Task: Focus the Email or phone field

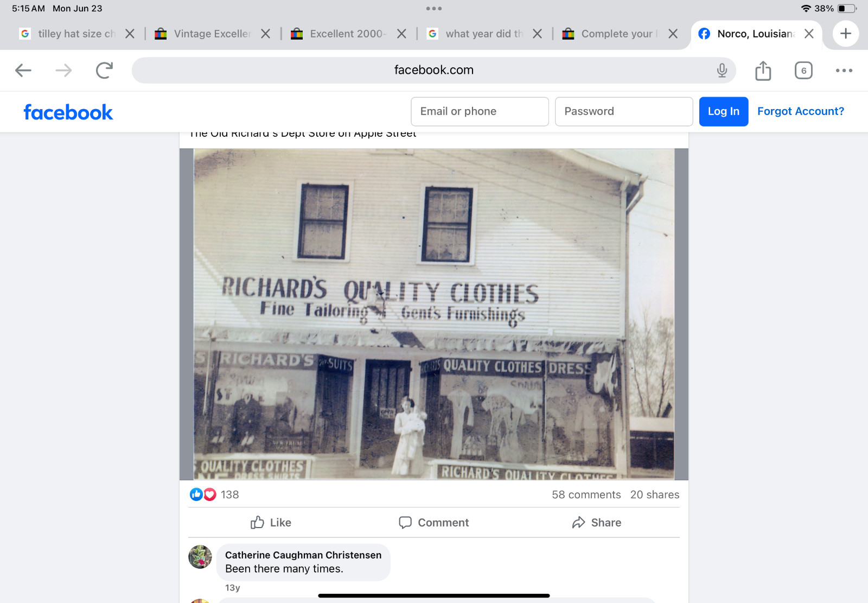Action: (x=480, y=111)
